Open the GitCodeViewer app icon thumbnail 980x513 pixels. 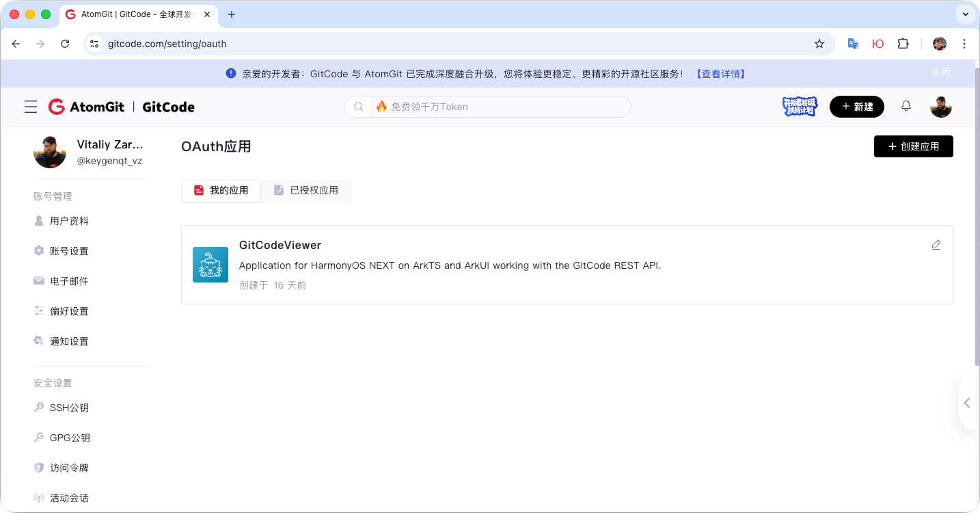point(210,265)
